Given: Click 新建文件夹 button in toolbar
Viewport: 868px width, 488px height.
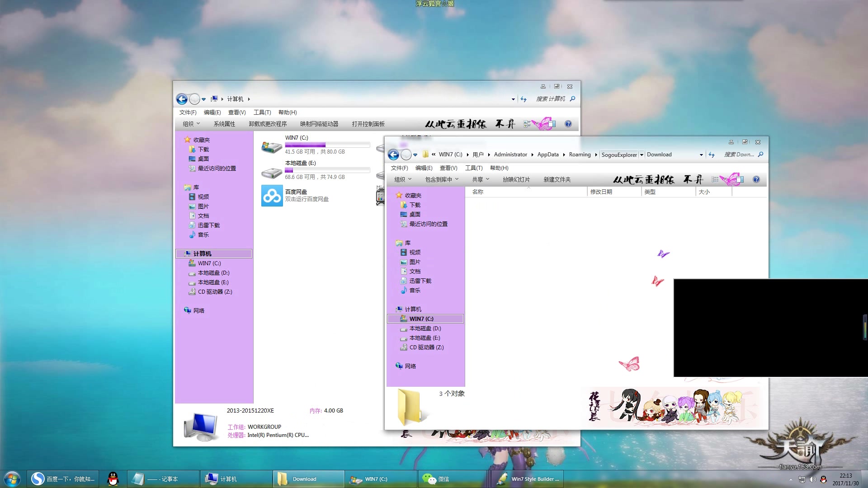Looking at the screenshot, I should [x=557, y=179].
